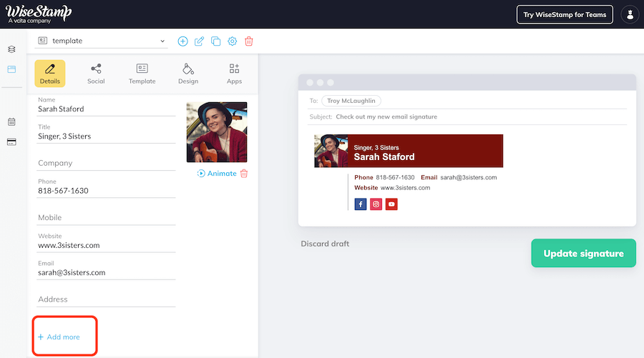This screenshot has height=358, width=644.
Task: Duplicate the signature with copy icon
Action: tap(215, 41)
